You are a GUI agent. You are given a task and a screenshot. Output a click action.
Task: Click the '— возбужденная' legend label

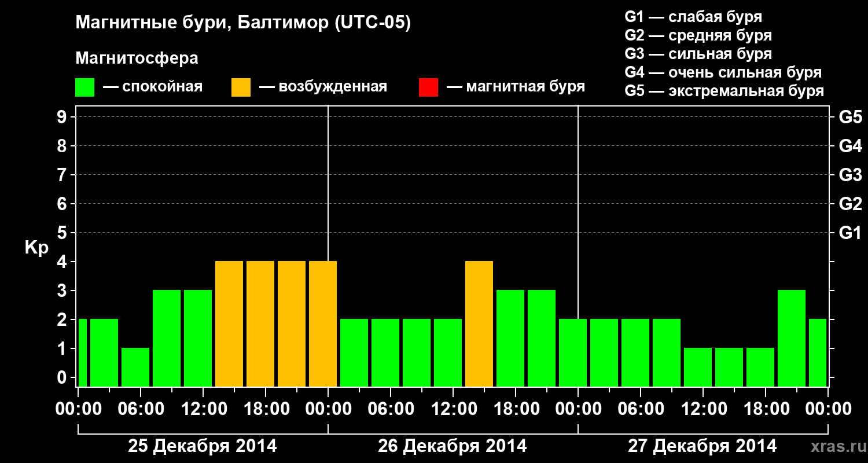(x=323, y=87)
